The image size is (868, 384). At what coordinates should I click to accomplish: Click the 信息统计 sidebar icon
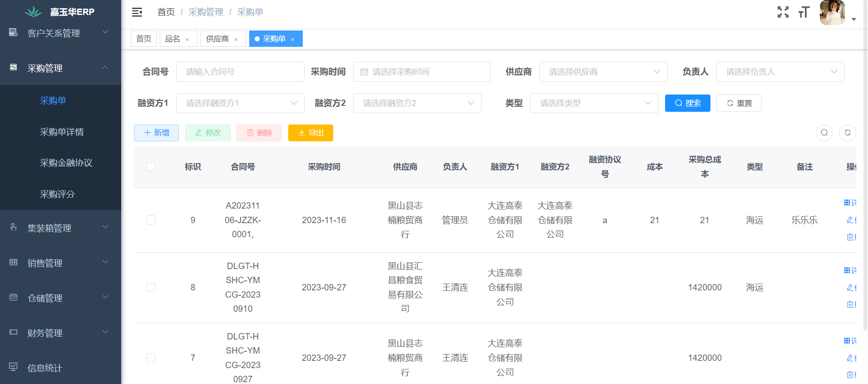(x=13, y=367)
